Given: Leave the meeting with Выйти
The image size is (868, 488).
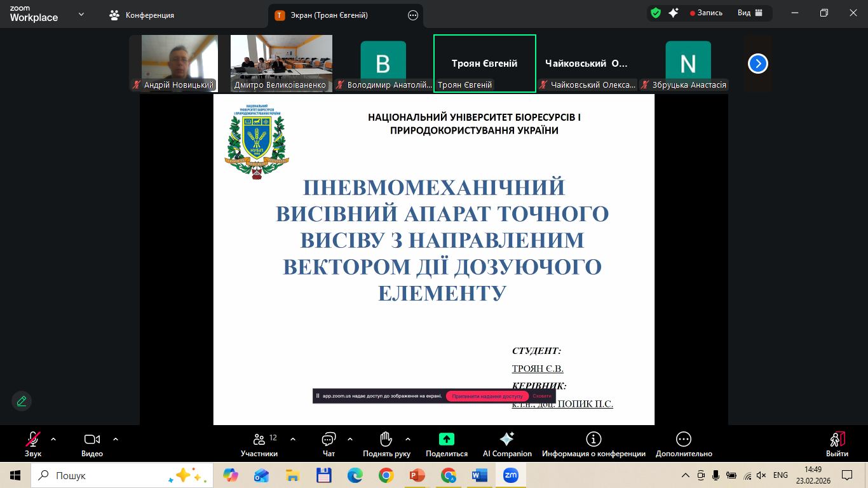Looking at the screenshot, I should tap(837, 444).
